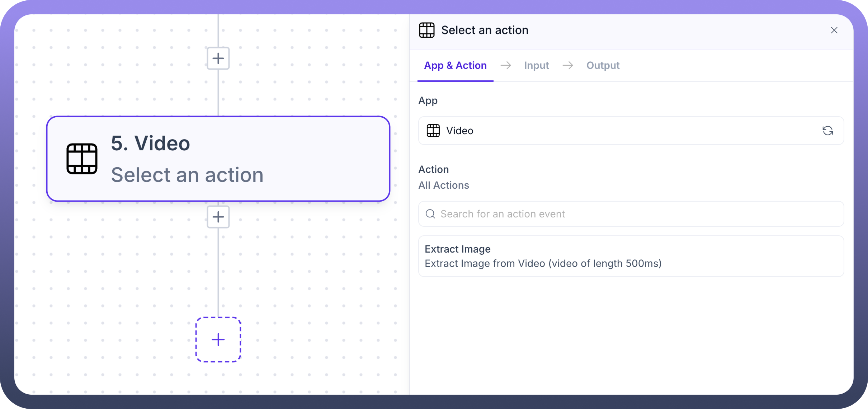Switch to the App & Action tab
868x409 pixels.
[455, 65]
